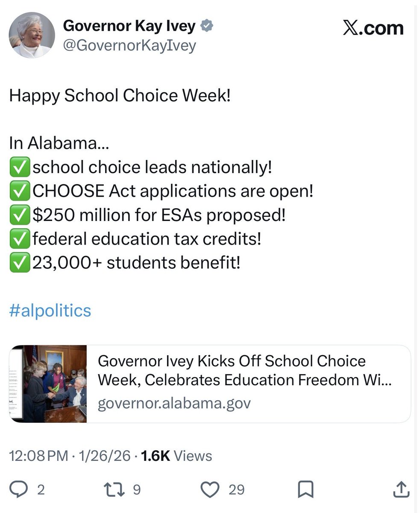Open Governor Kay Ivey profile picture

(32, 35)
